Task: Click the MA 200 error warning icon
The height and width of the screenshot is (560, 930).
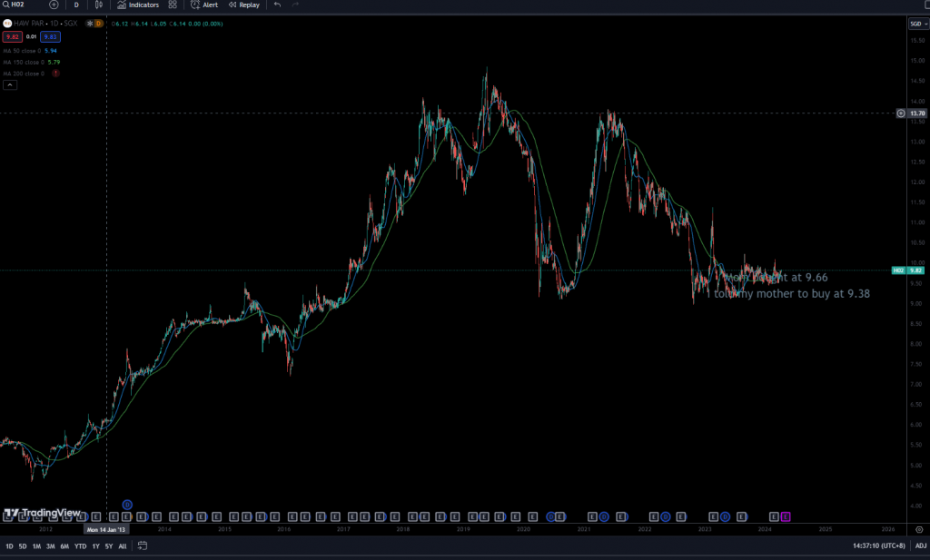Action: tap(56, 74)
